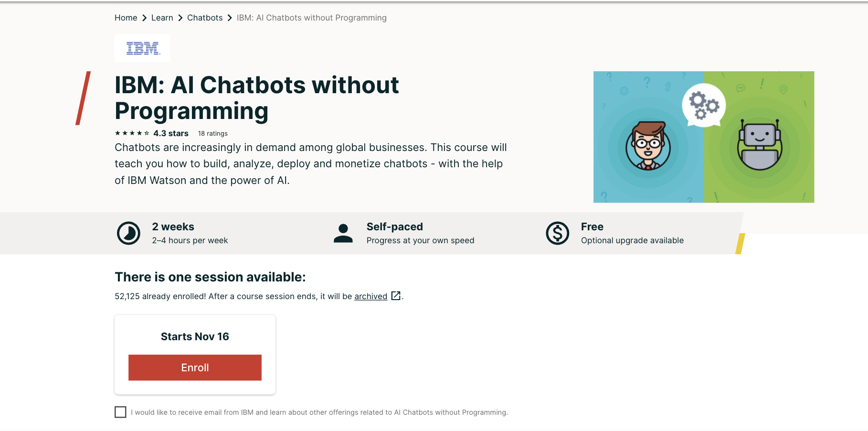868x431 pixels.
Task: Click the chevron between Home and Learn
Action: pos(144,18)
